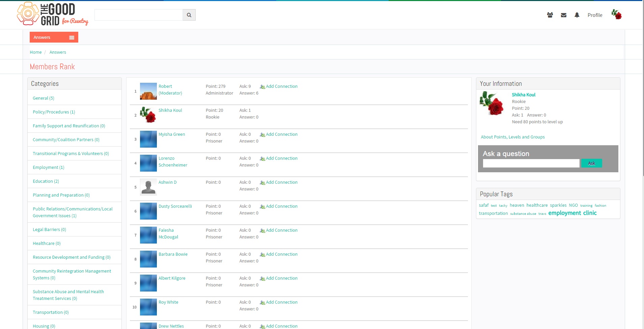Select Legal Barriers category
The height and width of the screenshot is (329, 644).
pyautogui.click(x=49, y=230)
